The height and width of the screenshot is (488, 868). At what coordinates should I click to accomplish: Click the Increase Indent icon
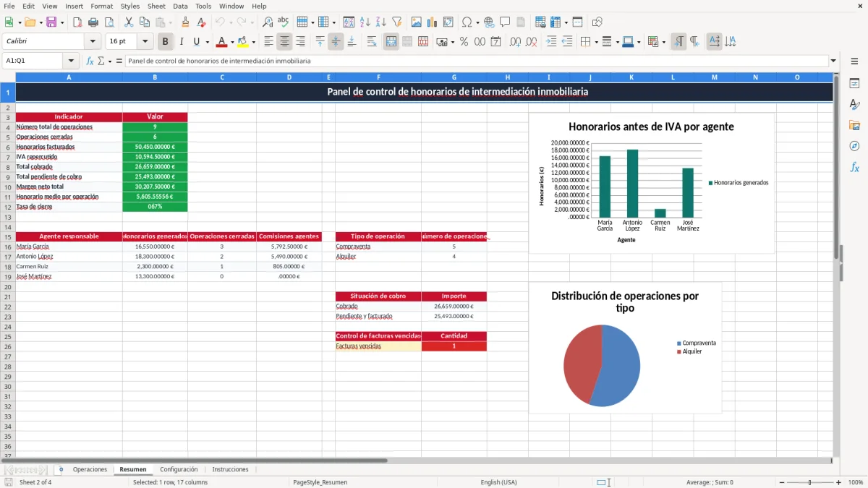(x=552, y=42)
